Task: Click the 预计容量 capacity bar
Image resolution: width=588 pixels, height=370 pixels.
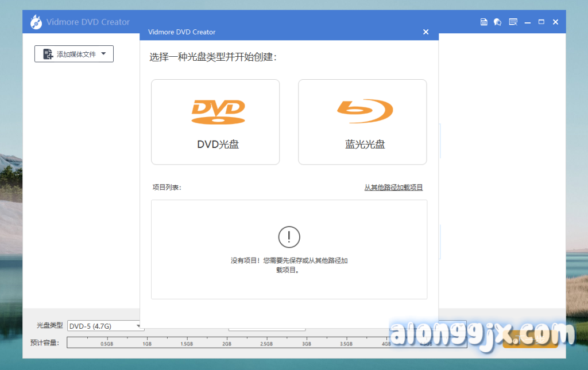Action: (x=230, y=342)
